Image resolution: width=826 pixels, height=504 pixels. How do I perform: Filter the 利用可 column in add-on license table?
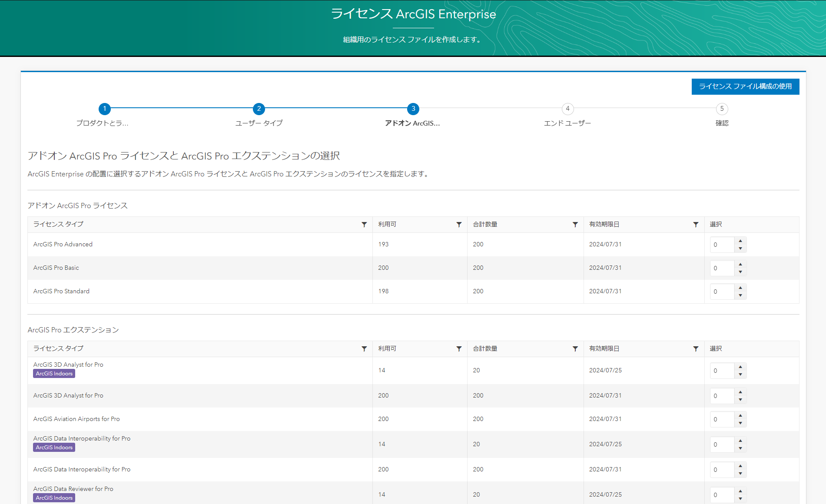(459, 225)
